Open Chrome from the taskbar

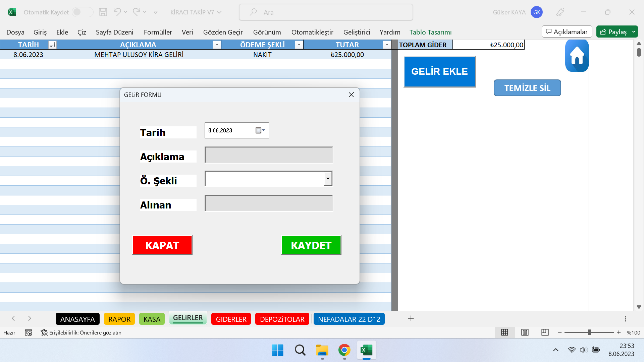click(x=344, y=350)
